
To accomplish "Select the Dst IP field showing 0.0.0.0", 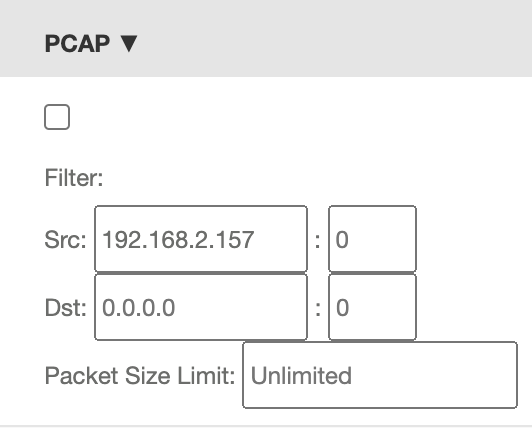I will (201, 307).
